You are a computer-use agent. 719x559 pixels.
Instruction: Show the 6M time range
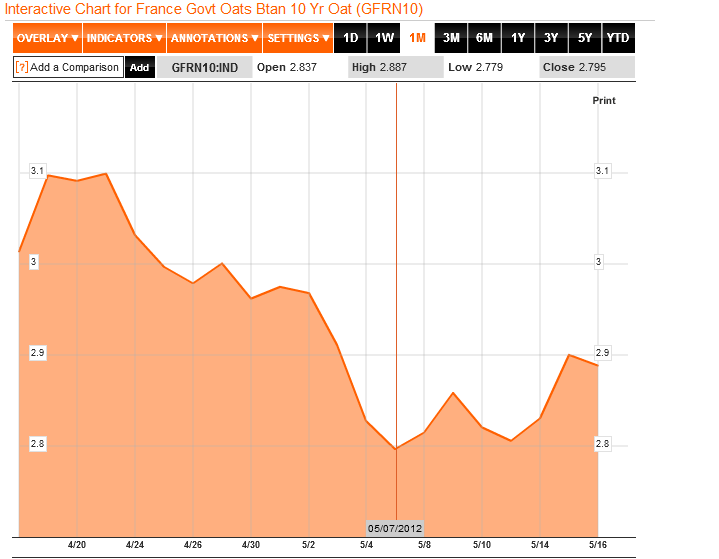[x=484, y=38]
